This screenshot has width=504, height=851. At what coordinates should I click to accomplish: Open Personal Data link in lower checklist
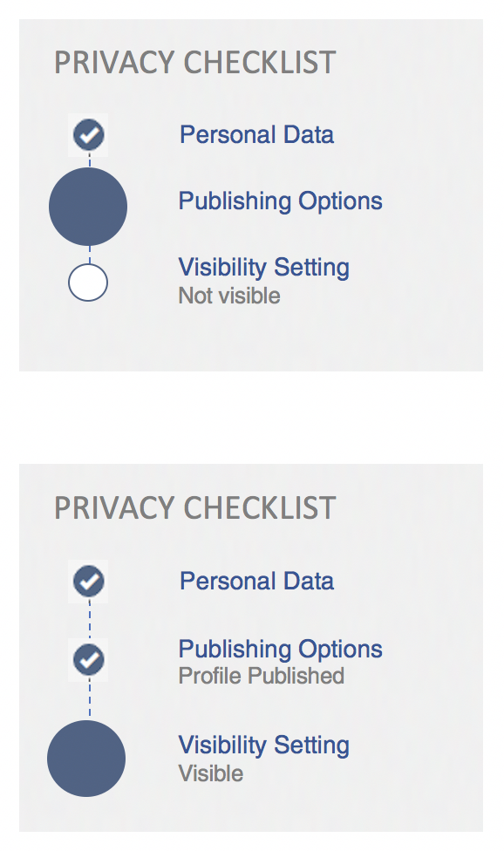tap(256, 581)
